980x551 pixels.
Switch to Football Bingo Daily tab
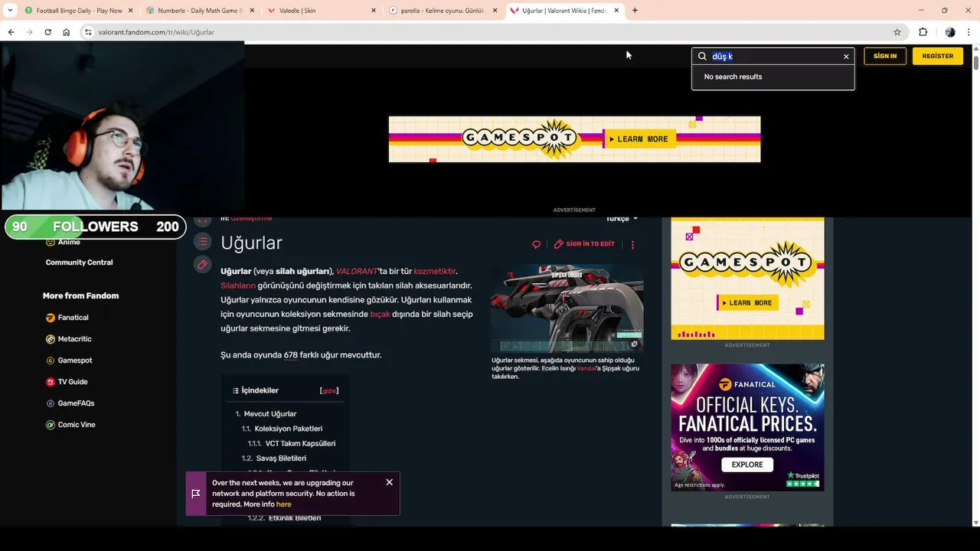coord(77,11)
